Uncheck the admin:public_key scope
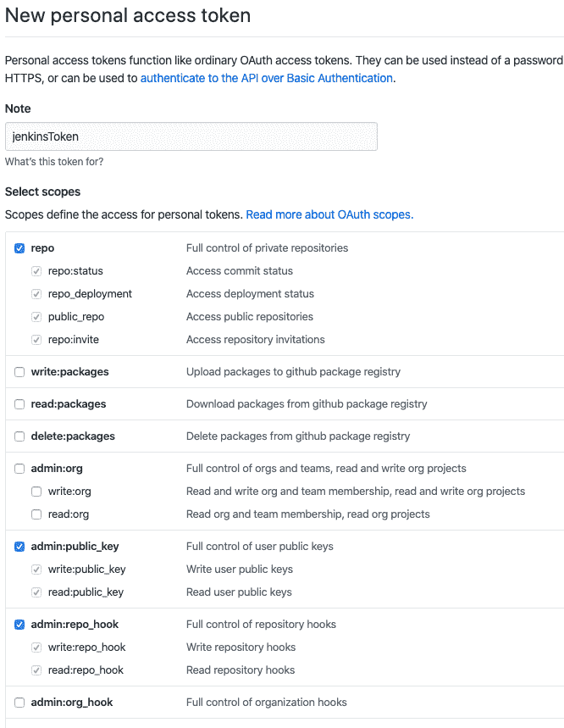The width and height of the screenshot is (564, 728). click(x=19, y=547)
